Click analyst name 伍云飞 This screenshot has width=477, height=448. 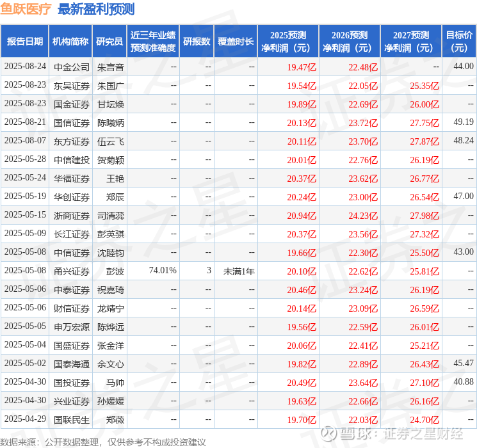tap(110, 141)
